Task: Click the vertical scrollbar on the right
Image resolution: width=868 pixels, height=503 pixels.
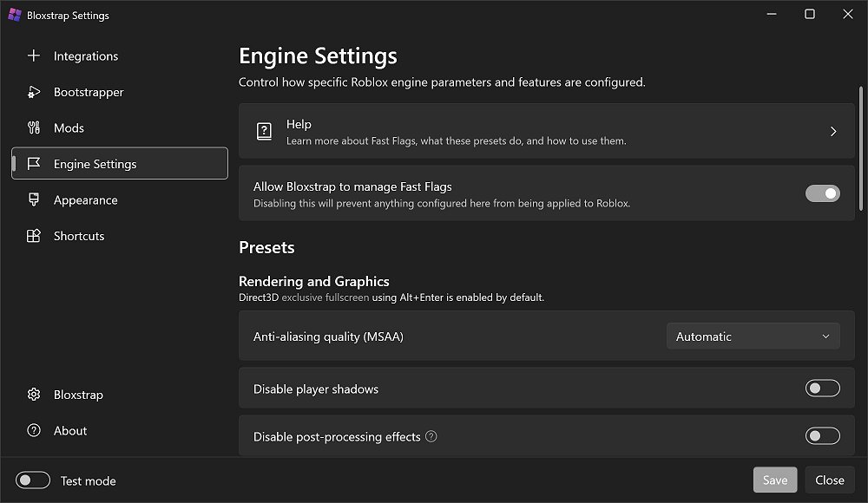Action: coord(862,156)
